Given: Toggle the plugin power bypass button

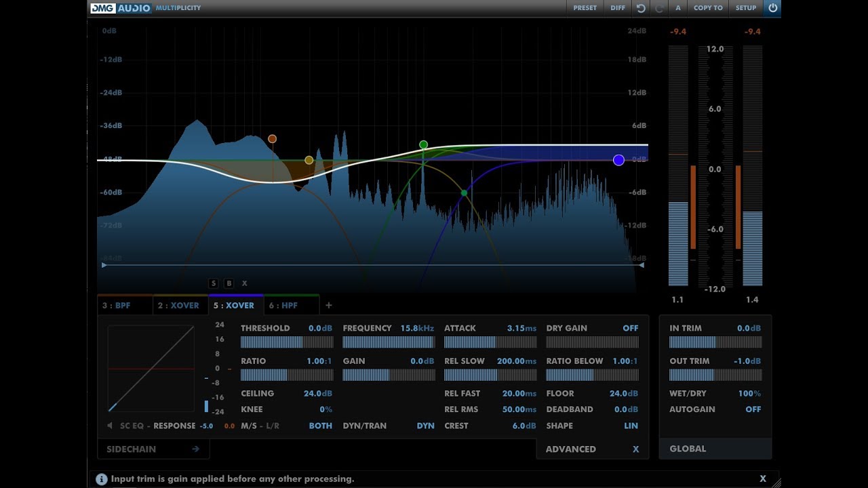Looking at the screenshot, I should click(772, 8).
